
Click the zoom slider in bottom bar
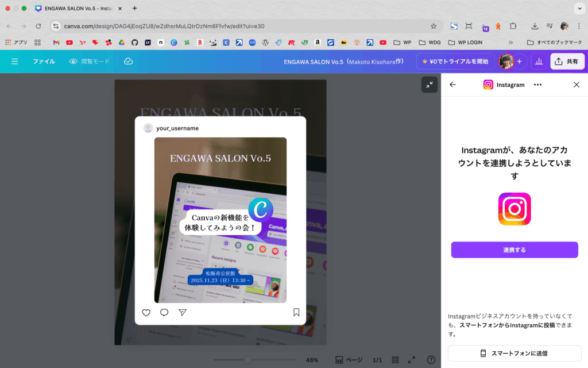(x=248, y=360)
